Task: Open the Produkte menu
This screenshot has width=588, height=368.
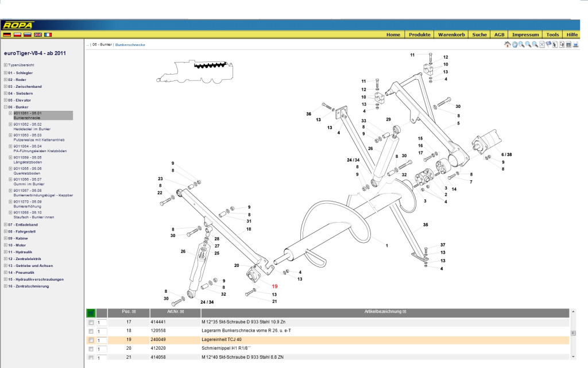Action: [420, 34]
